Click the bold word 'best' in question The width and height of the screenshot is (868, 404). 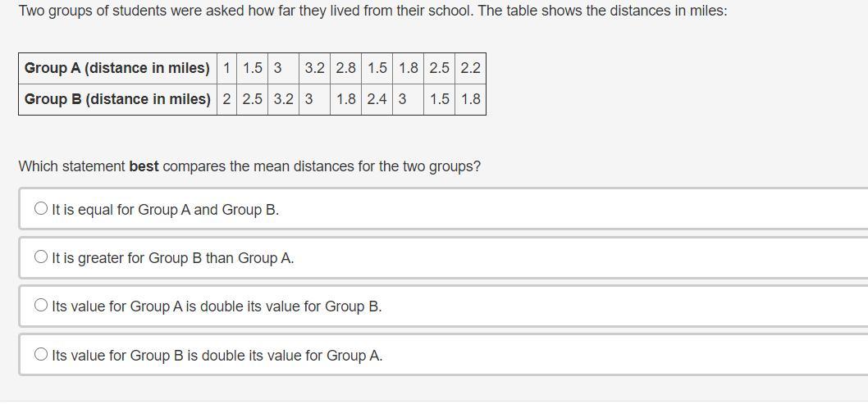coord(144,166)
